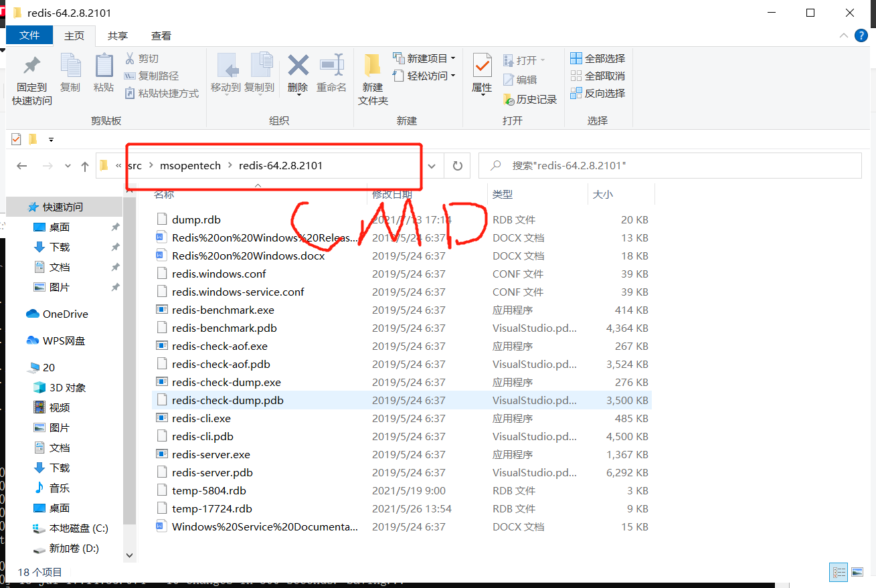Click the Cut scissors button
This screenshot has width=876, height=588.
click(x=142, y=59)
